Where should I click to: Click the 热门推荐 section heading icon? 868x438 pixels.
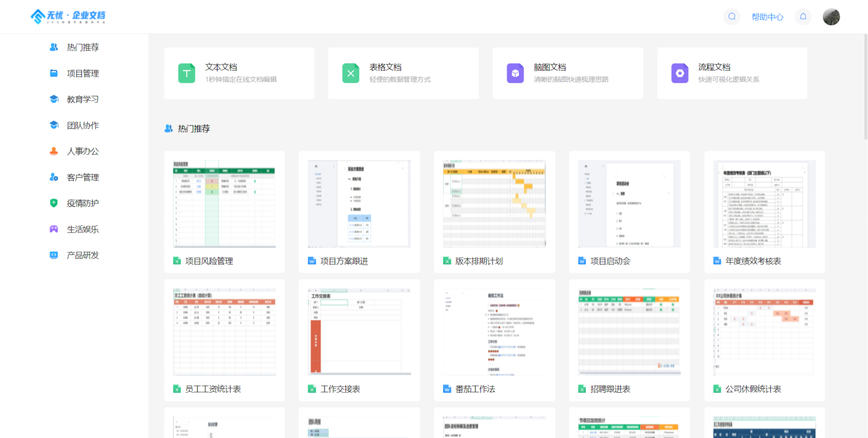169,128
